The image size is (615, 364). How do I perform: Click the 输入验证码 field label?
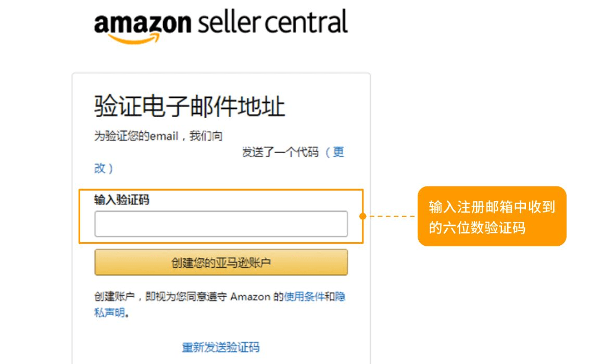click(121, 199)
